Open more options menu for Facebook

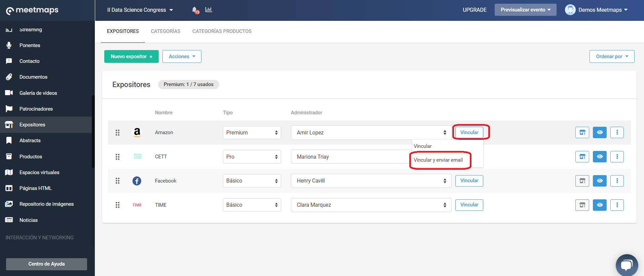coord(617,181)
